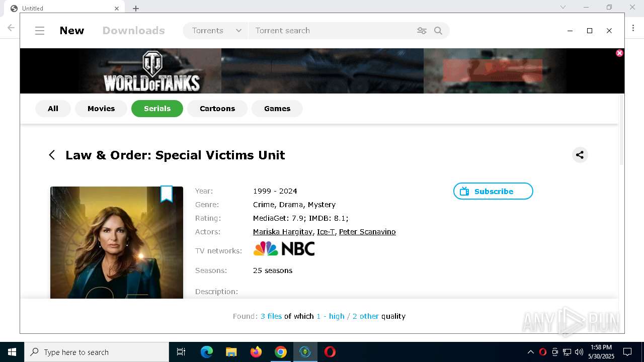Expand the Torrents search type dropdown
Screen dimensions: 644x362
click(216, 31)
